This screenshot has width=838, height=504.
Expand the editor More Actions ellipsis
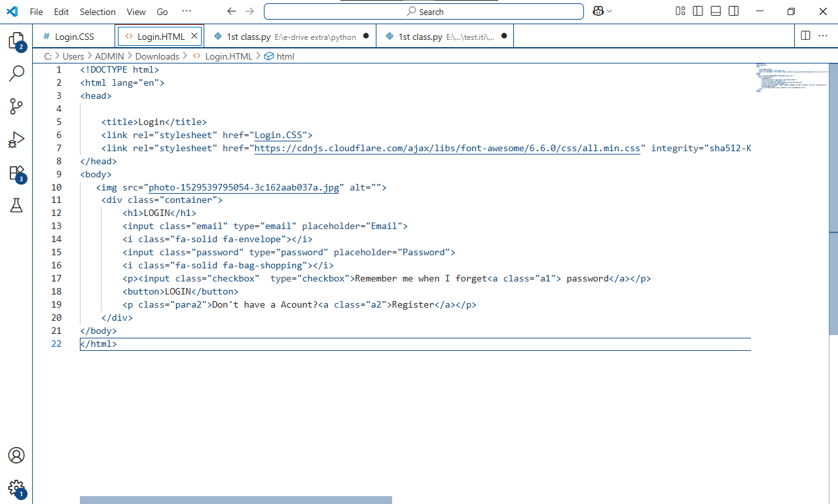pos(822,35)
